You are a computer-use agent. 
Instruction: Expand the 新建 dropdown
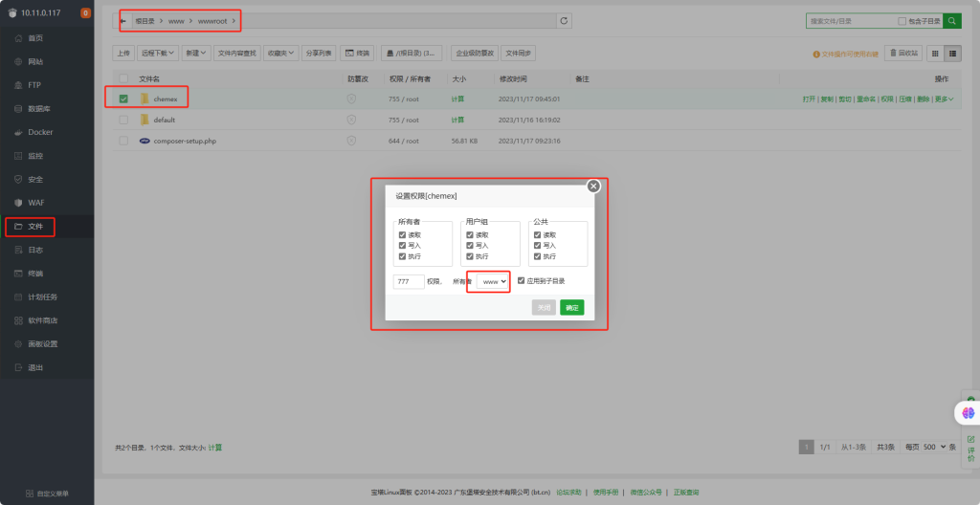point(195,54)
